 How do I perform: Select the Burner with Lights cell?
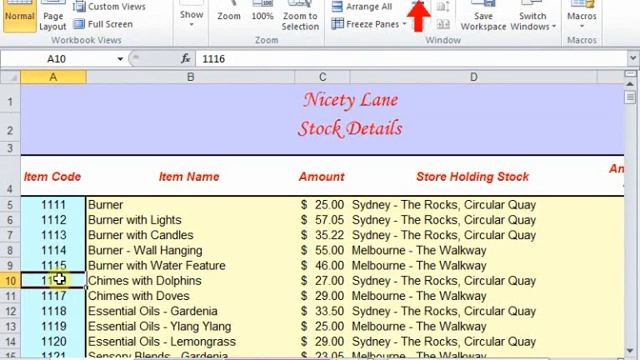(x=190, y=220)
